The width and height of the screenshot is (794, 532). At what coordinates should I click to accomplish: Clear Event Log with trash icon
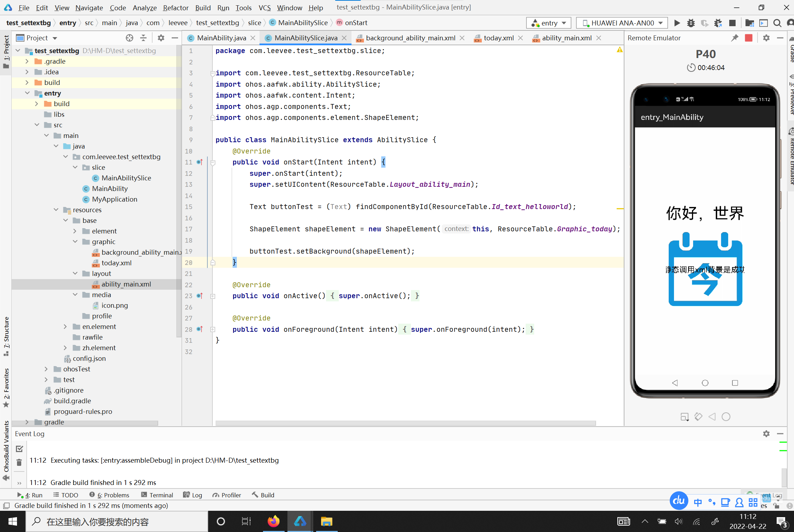click(19, 462)
